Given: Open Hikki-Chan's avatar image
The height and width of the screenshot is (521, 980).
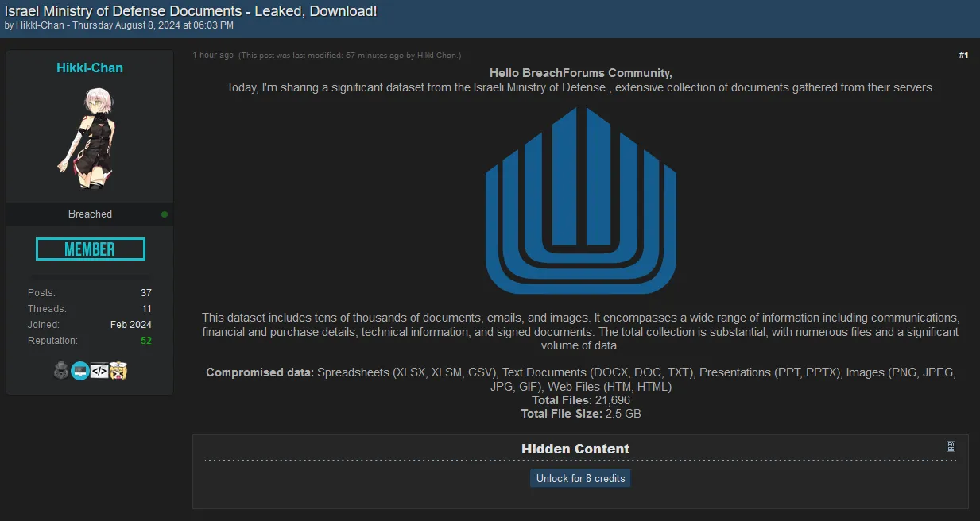Looking at the screenshot, I should [x=89, y=138].
